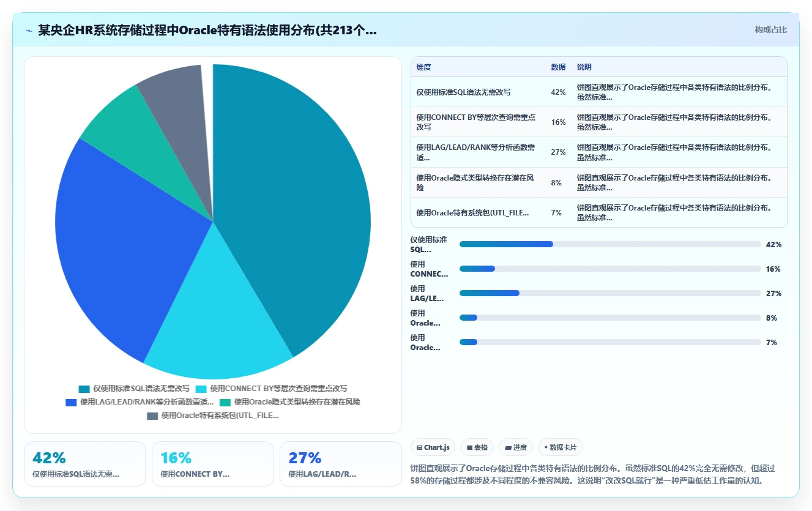Open the 42% summary data card
This screenshot has width=812, height=511.
84,464
